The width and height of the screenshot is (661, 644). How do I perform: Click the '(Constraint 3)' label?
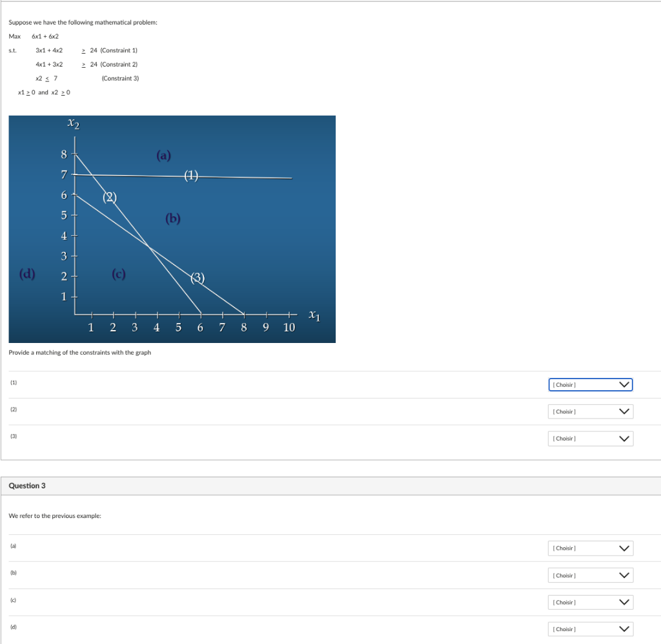120,78
